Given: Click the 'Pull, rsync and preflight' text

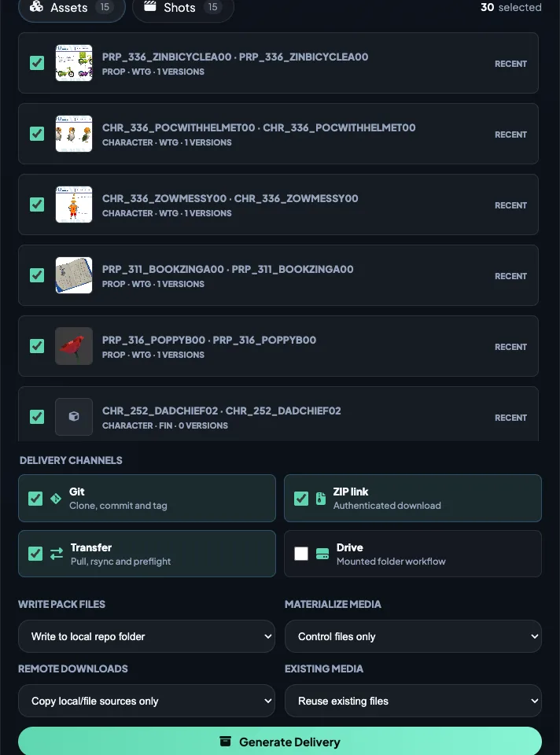Looking at the screenshot, I should click(120, 562).
